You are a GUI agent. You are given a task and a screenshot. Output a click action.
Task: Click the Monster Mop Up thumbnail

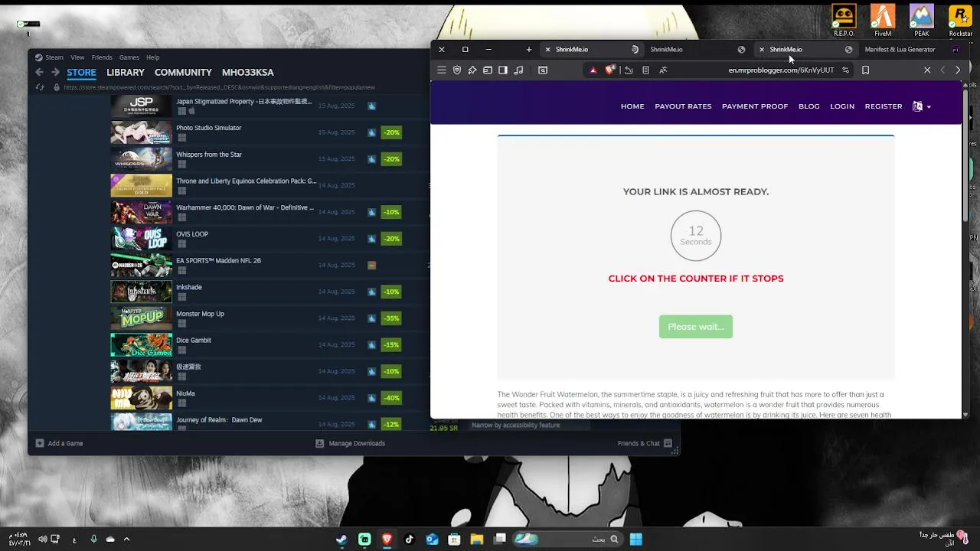(142, 318)
